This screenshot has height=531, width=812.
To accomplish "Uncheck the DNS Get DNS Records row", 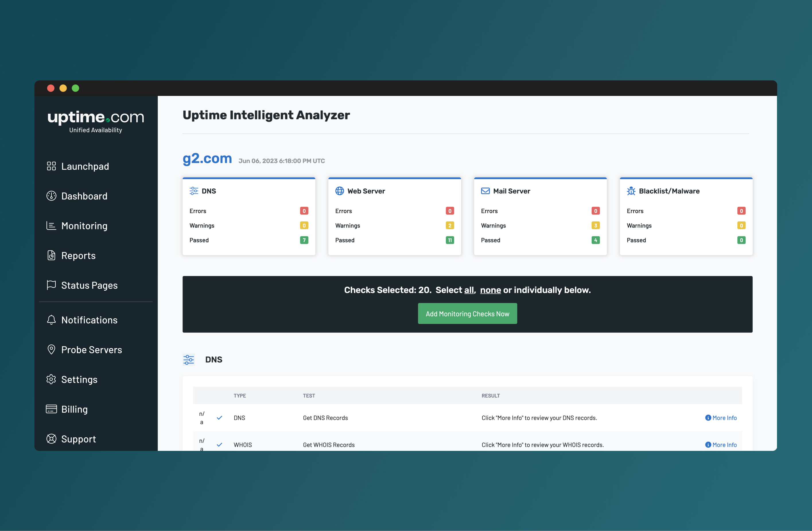I will tap(220, 418).
